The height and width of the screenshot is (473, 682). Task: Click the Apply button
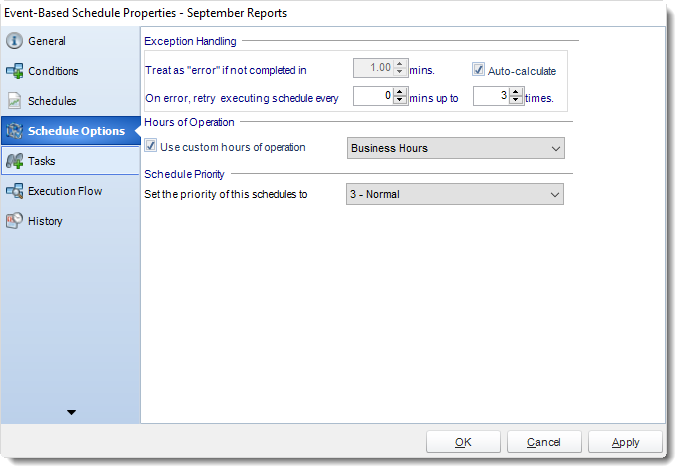click(625, 442)
